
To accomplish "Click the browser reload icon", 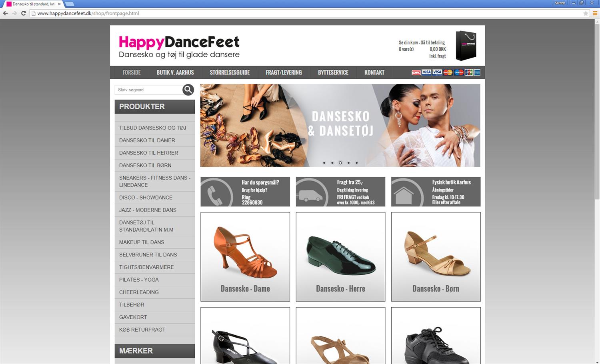I will (x=24, y=13).
